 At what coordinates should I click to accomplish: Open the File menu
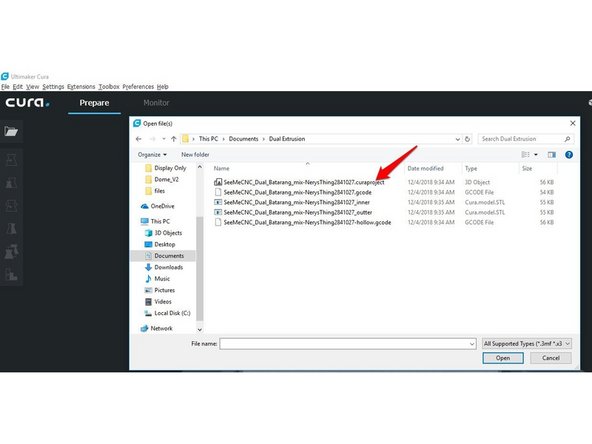tap(5, 86)
